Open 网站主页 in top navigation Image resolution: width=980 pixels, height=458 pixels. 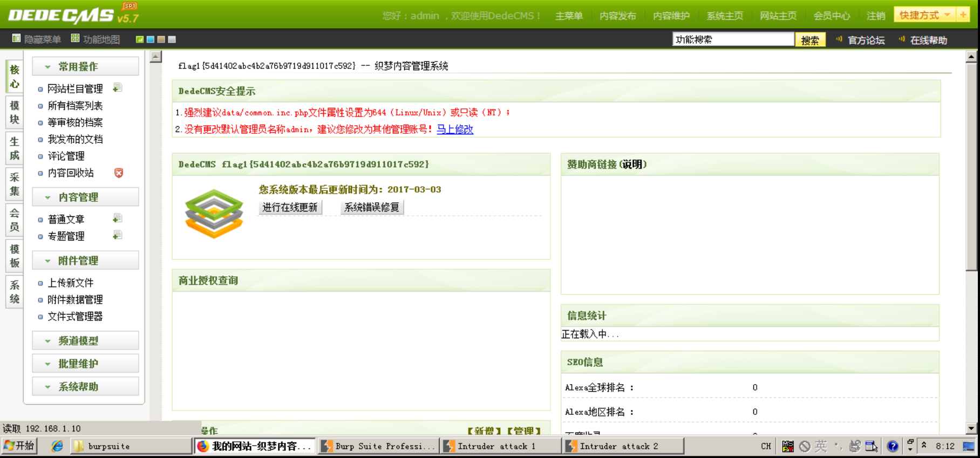(778, 16)
